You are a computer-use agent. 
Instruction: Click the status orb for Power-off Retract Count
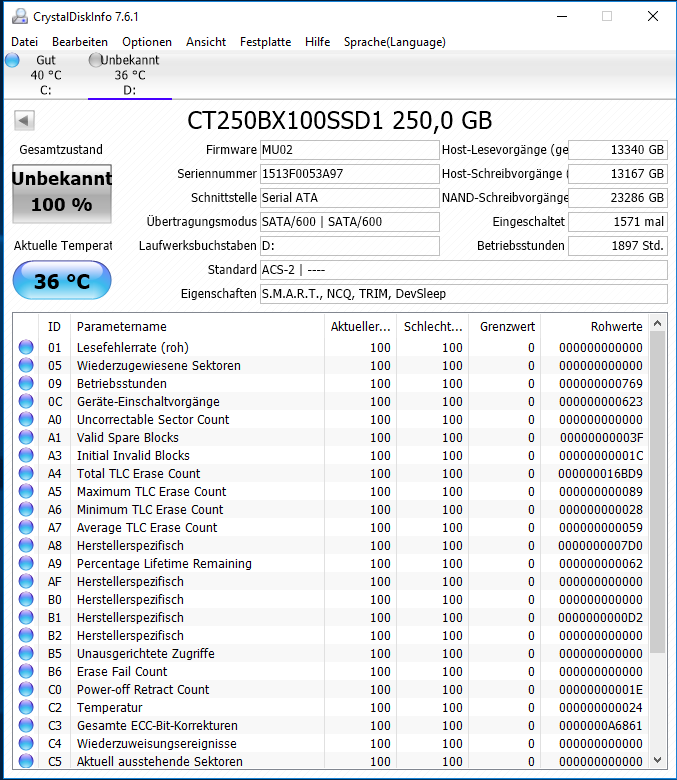coord(26,689)
